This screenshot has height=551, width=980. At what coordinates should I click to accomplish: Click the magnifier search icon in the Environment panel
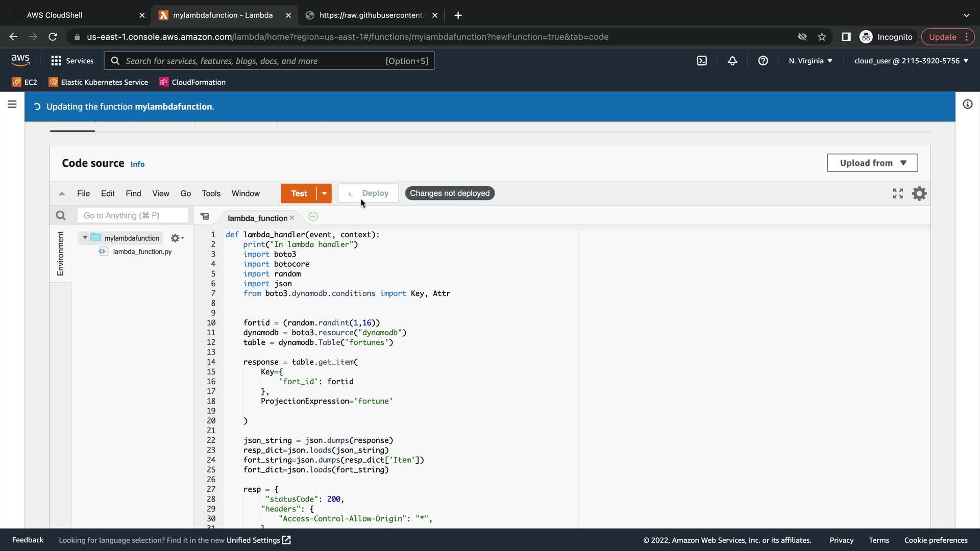click(61, 216)
